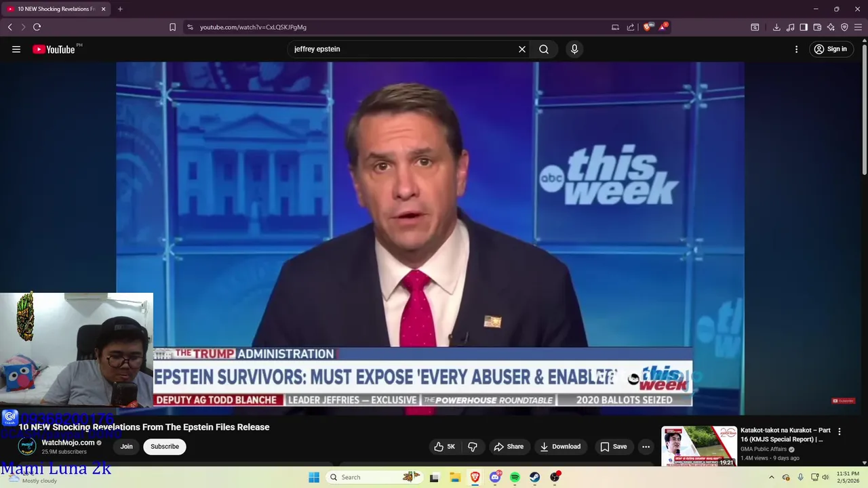The image size is (868, 488).
Task: Open Brave Rewards triangle icon
Action: tap(663, 27)
